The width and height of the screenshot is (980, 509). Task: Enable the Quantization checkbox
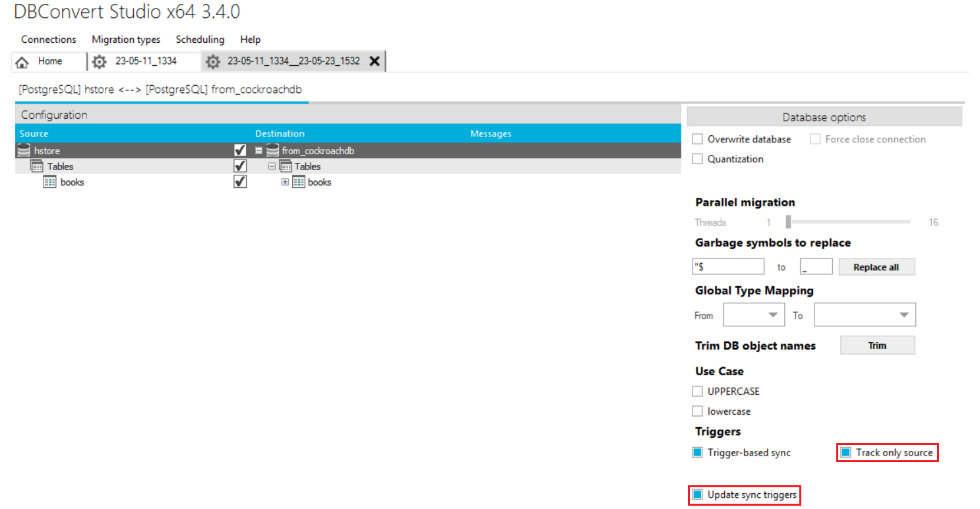point(697,160)
